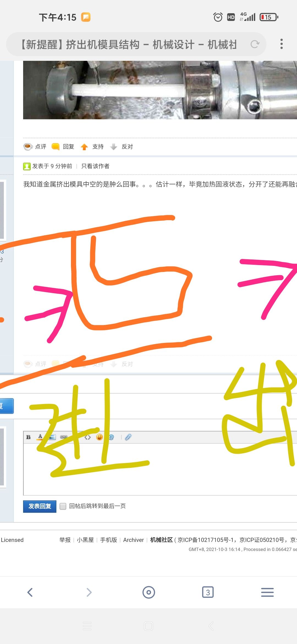This screenshot has width=297, height=644.
Task: Click the GMT+8, 2021-10-3 16:14 timestamp
Action: point(215,549)
